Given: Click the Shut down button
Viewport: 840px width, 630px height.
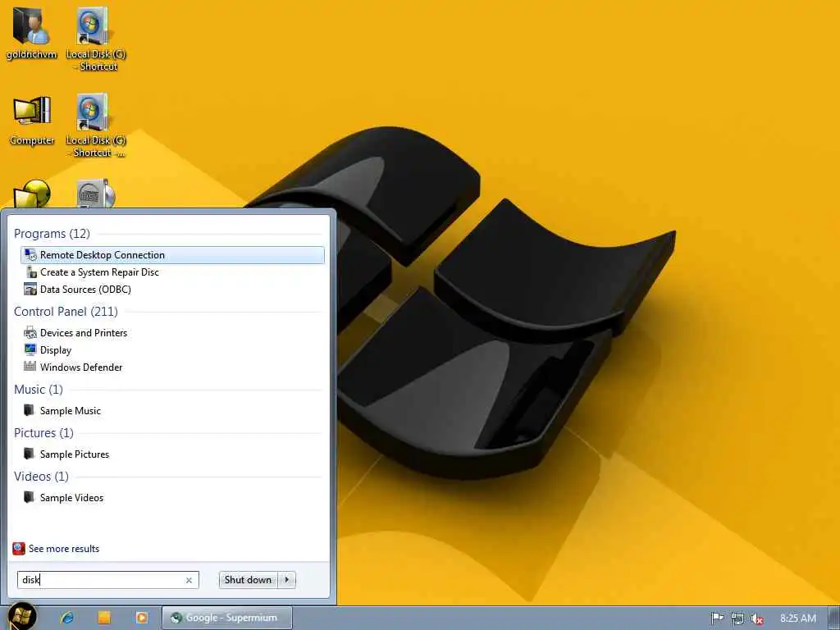Looking at the screenshot, I should pyautogui.click(x=248, y=580).
